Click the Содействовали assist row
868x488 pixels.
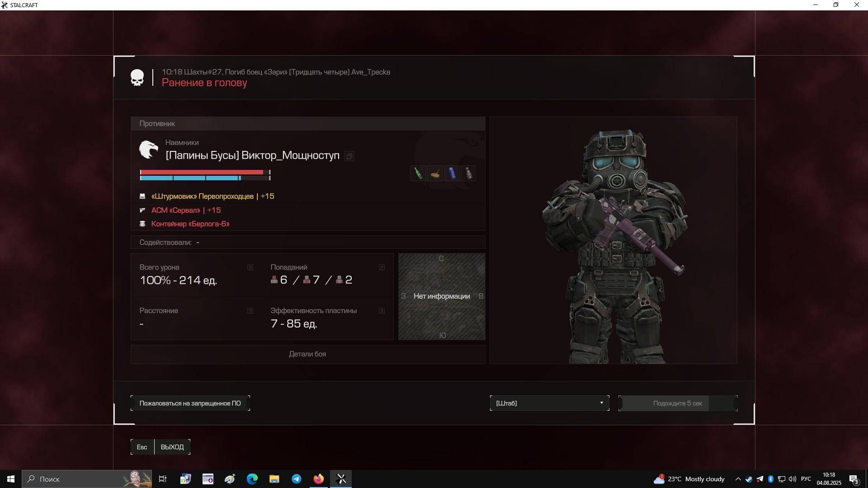coord(308,242)
